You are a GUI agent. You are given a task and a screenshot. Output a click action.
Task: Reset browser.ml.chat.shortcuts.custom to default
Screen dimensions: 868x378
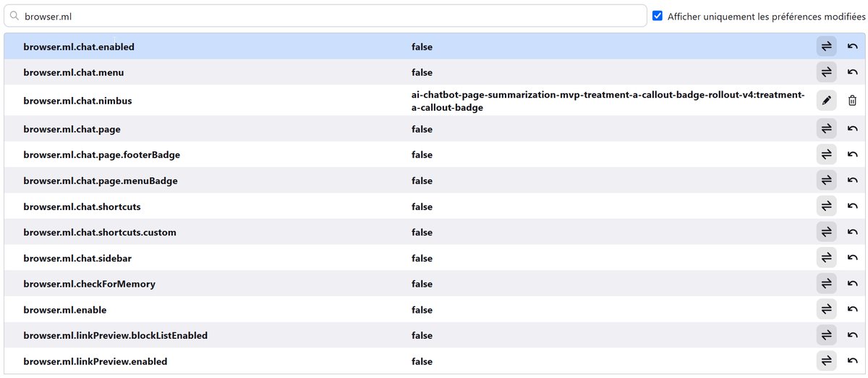[x=852, y=232]
